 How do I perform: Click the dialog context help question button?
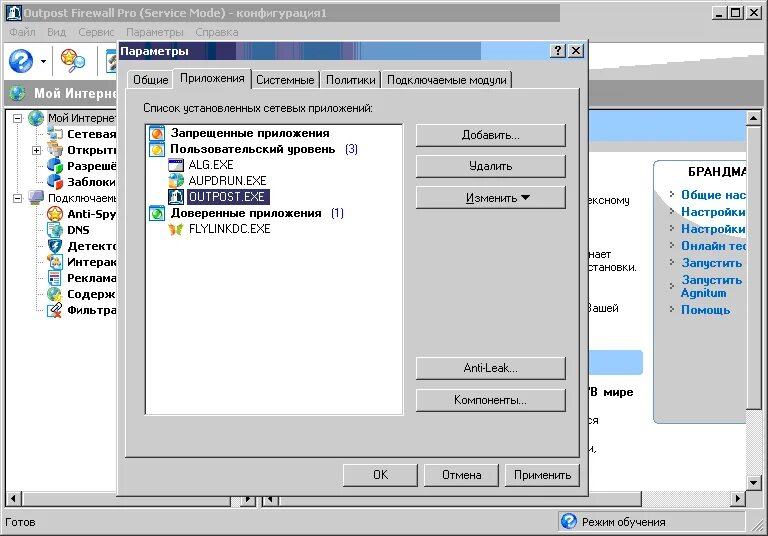click(x=558, y=51)
